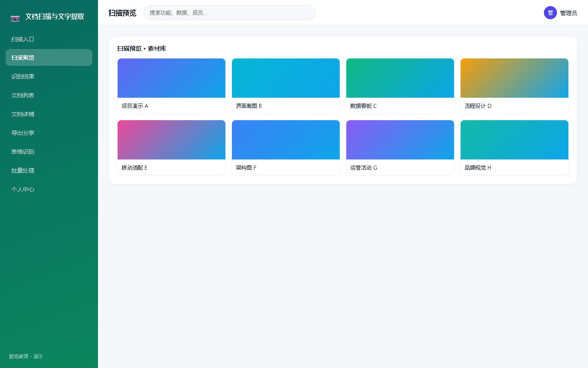588x368 pixels.
Task: Select the 移动适配 E thumbnail image
Action: click(171, 140)
